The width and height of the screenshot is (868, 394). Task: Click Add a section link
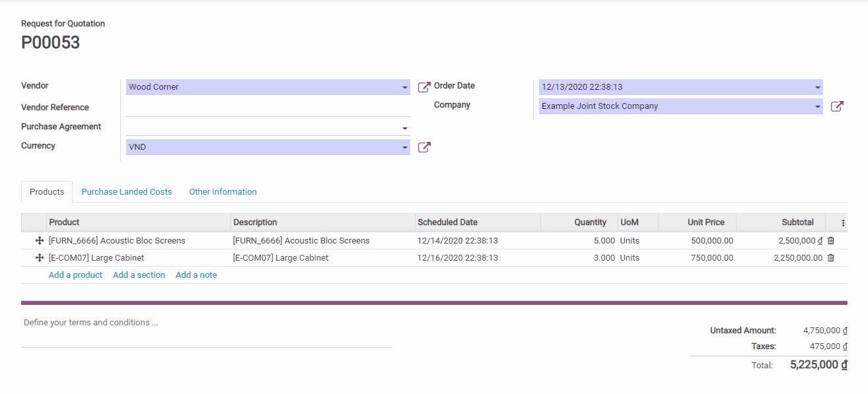pyautogui.click(x=139, y=275)
